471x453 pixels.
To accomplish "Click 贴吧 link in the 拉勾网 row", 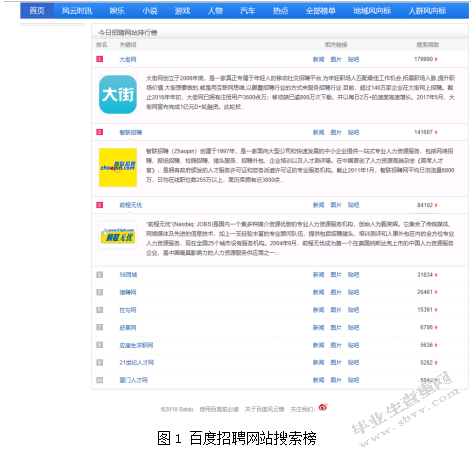I will pyautogui.click(x=353, y=310).
